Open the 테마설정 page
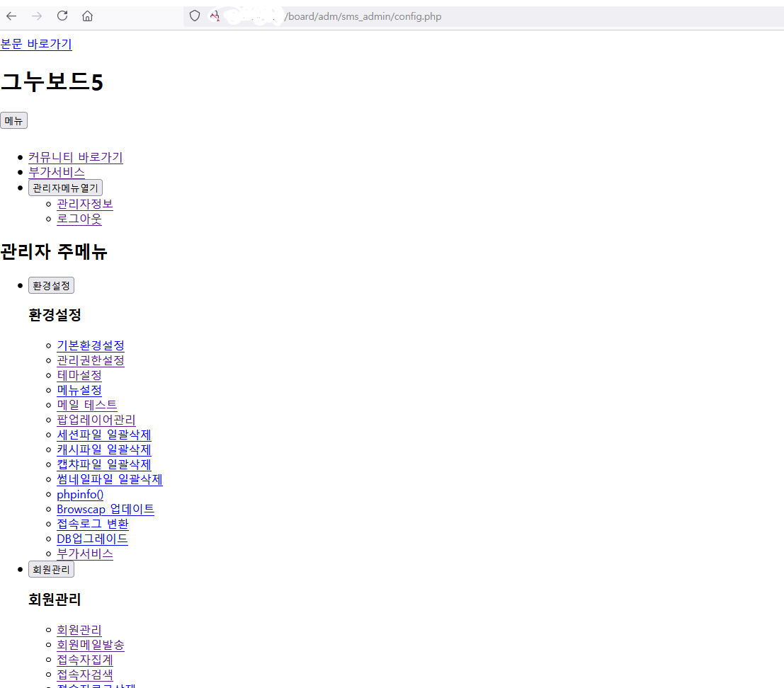The width and height of the screenshot is (784, 688). [x=79, y=376]
